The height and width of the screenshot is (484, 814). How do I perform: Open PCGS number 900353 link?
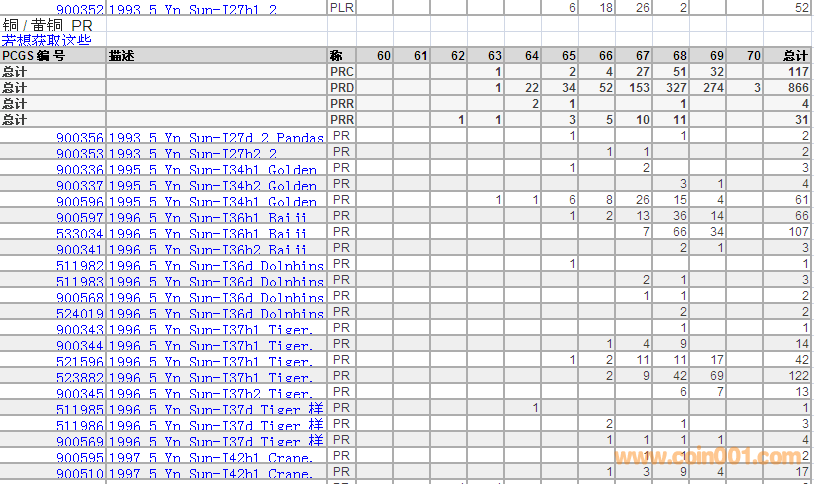(x=80, y=153)
